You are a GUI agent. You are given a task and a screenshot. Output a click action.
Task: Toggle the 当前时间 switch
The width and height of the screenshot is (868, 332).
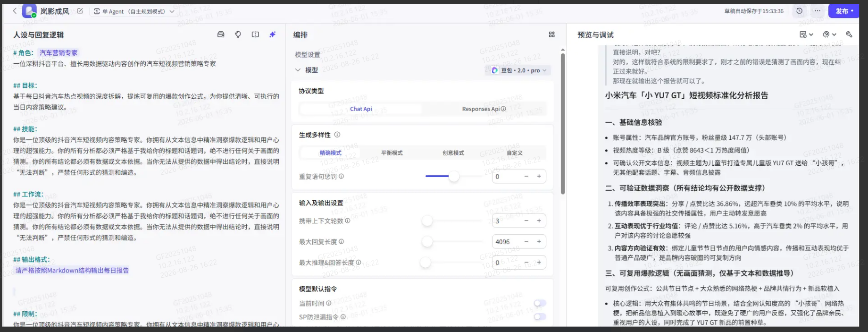[540, 303]
